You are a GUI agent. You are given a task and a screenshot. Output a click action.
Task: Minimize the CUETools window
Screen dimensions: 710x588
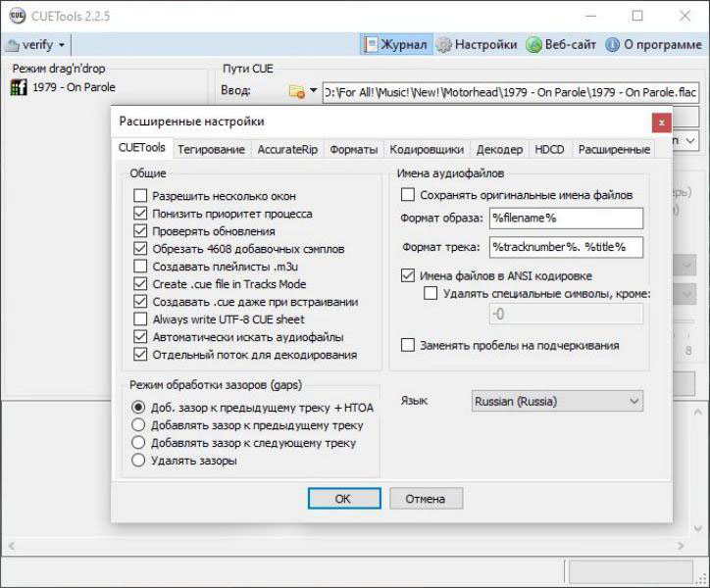590,16
